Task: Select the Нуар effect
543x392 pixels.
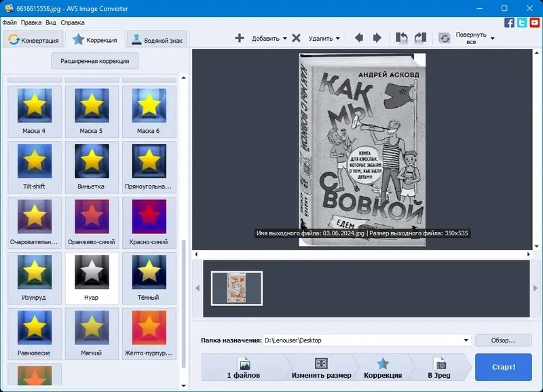Action: [x=92, y=278]
